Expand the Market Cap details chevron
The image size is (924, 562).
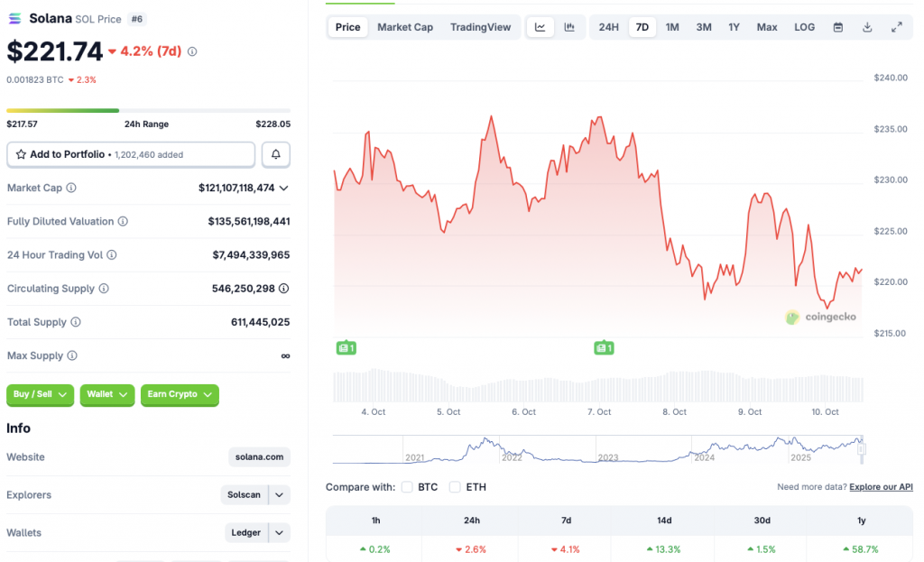[x=284, y=188]
